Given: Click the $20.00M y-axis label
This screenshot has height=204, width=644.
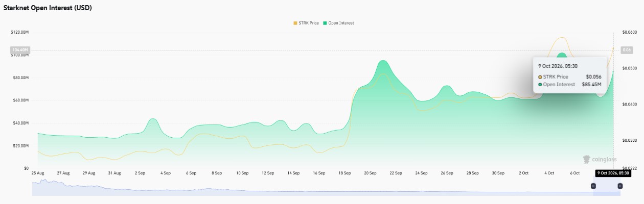Looking at the screenshot, I should 20,146.
